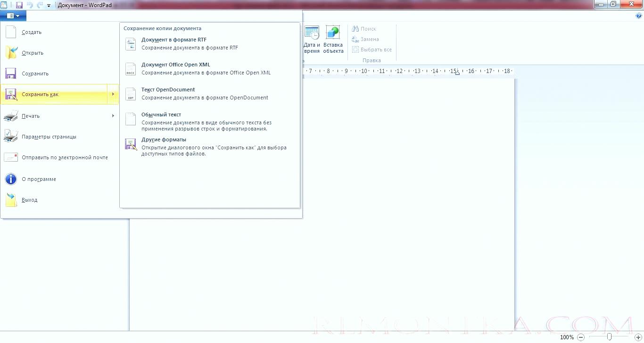Click the blue info icon О программе

click(x=11, y=179)
